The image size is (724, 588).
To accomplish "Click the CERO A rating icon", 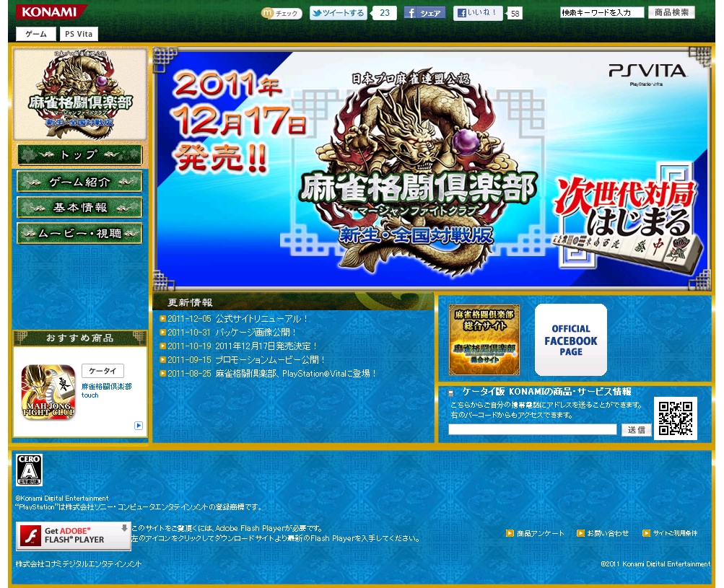I will click(29, 470).
